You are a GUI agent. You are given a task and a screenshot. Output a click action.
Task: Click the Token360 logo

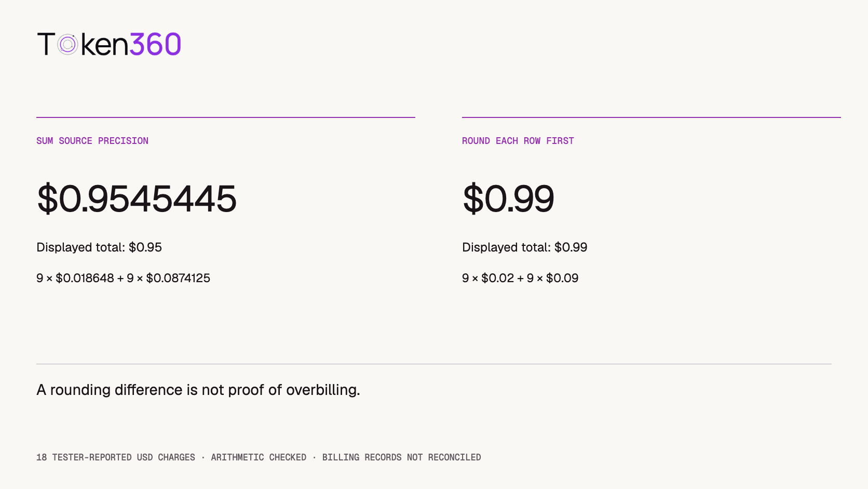coord(109,44)
